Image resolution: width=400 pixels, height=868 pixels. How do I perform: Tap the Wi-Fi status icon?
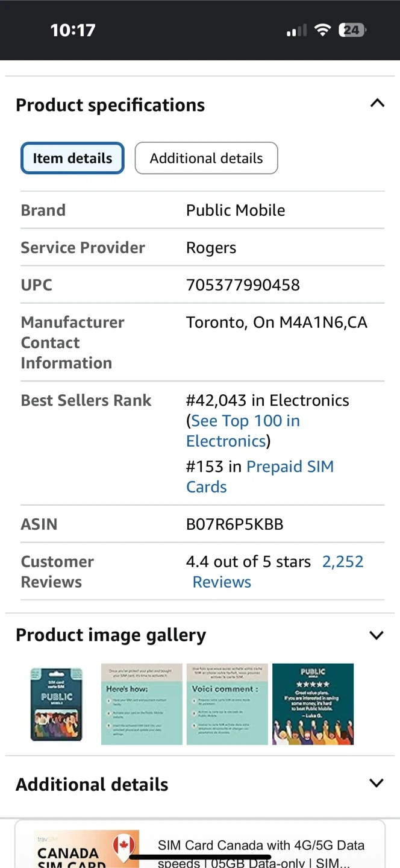[x=323, y=30]
